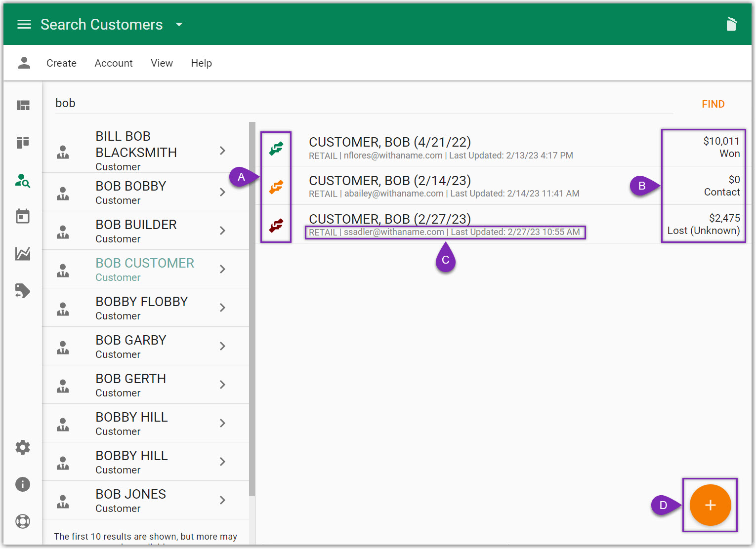Click the clipboard icon in the header
This screenshot has height=549, width=756.
pos(731,24)
